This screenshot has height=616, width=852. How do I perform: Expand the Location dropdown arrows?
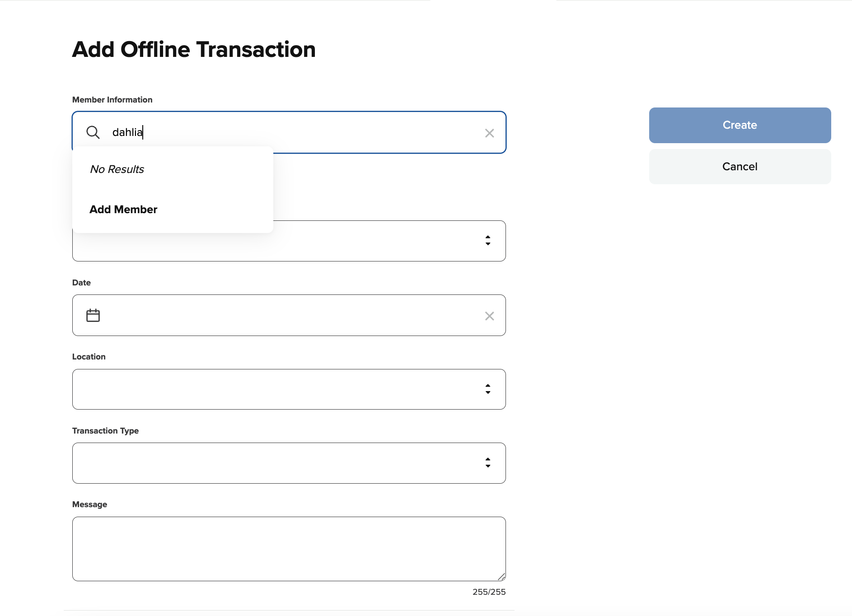click(x=488, y=389)
